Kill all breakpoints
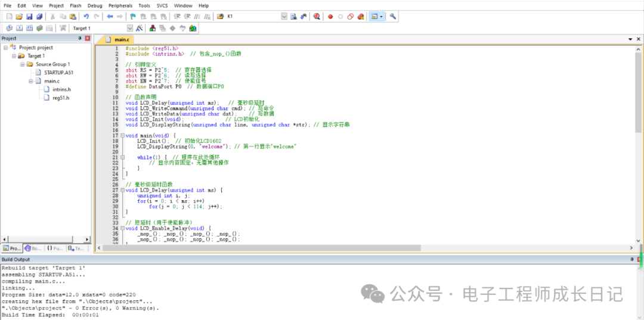Viewport: 644px width, 320px height. click(x=361, y=17)
